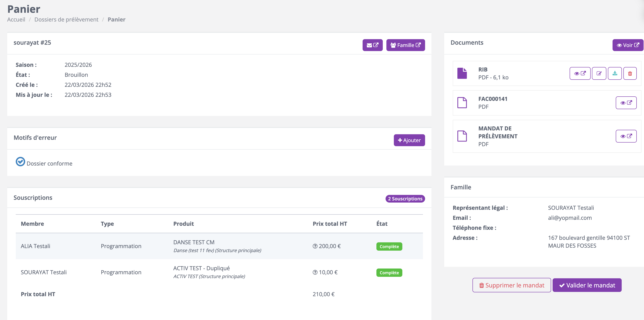
Task: Click the Dossier conforme check icon
Action: tap(20, 162)
